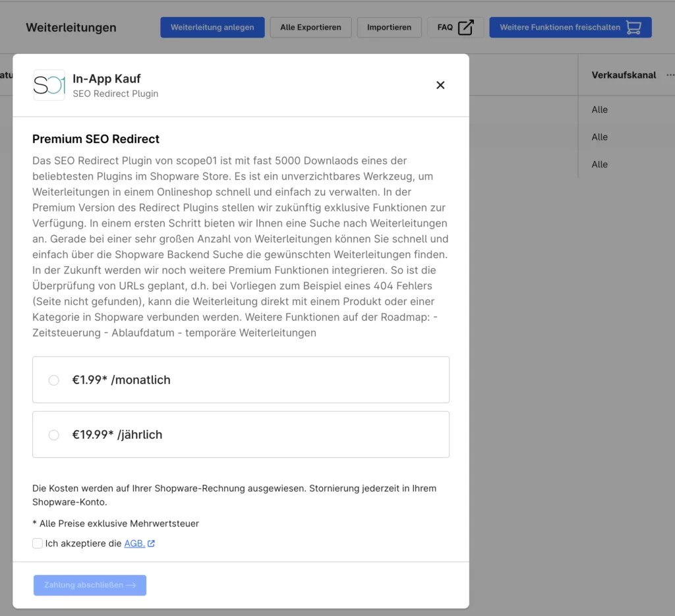
Task: Click the shopping cart icon
Action: (633, 27)
